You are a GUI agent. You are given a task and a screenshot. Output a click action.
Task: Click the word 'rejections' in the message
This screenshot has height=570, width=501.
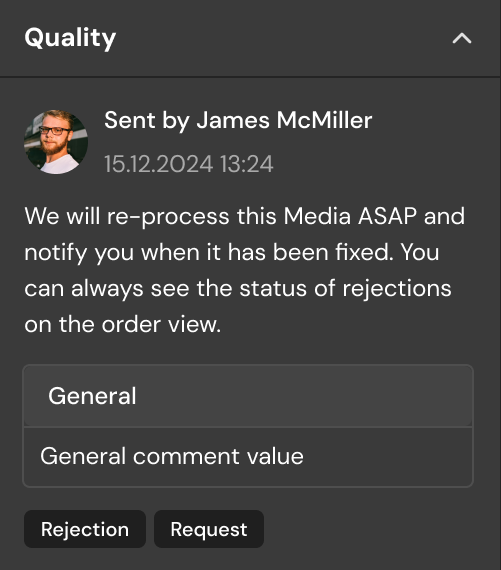pos(397,289)
